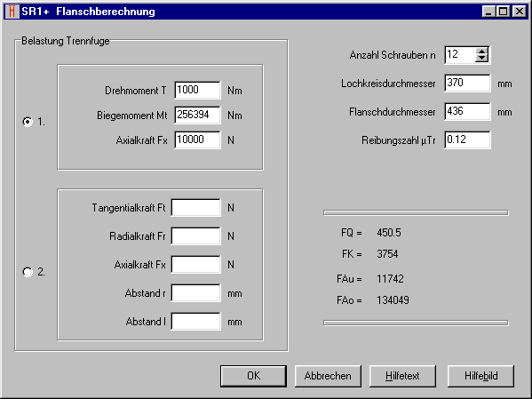Click the Biegemoment Mt input field
This screenshot has width=532, height=399.
coord(197,115)
